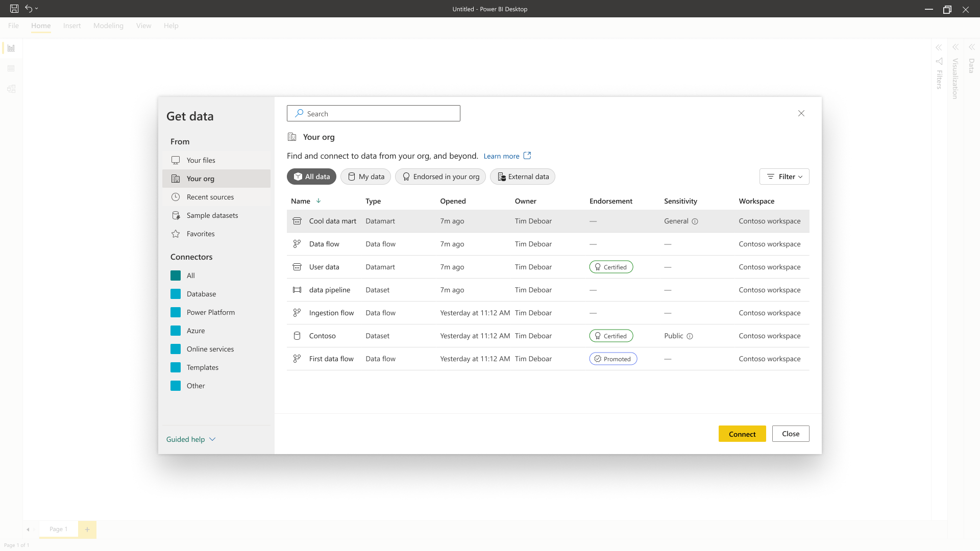
Task: Select Recent sources in From list
Action: coord(210,197)
